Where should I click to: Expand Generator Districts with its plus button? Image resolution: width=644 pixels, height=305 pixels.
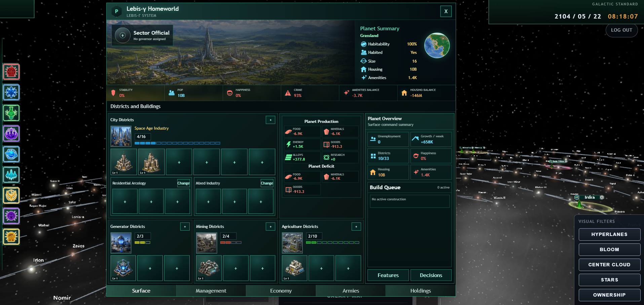click(185, 227)
